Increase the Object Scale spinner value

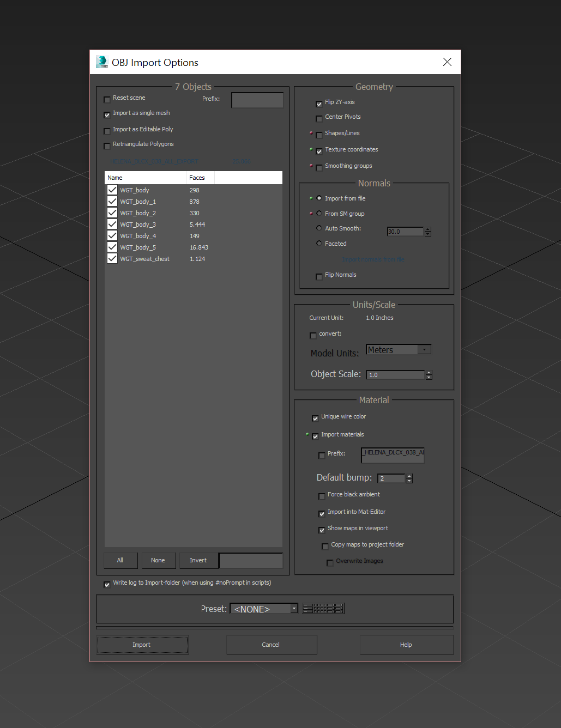point(429,372)
